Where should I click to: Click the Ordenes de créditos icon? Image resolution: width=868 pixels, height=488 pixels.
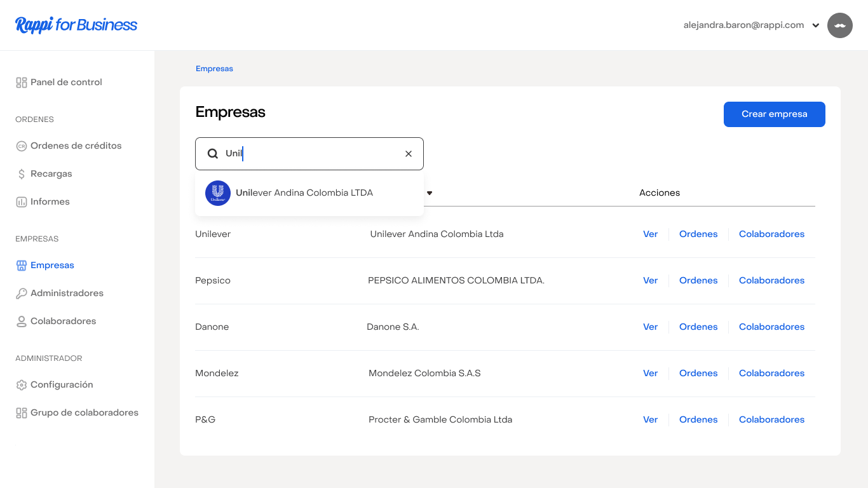pyautogui.click(x=22, y=146)
